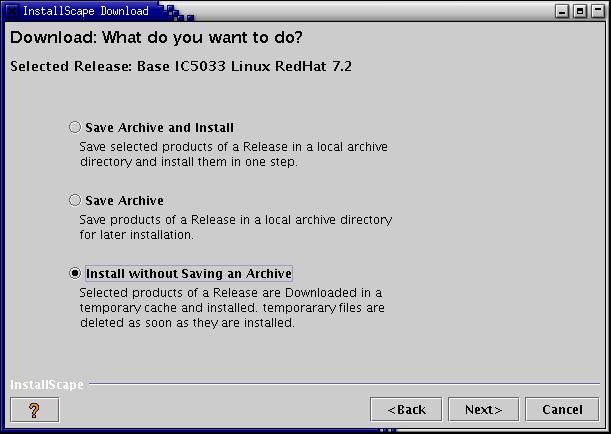This screenshot has width=611, height=434.
Task: Click the InstallScape Download title bar text
Action: pos(85,11)
